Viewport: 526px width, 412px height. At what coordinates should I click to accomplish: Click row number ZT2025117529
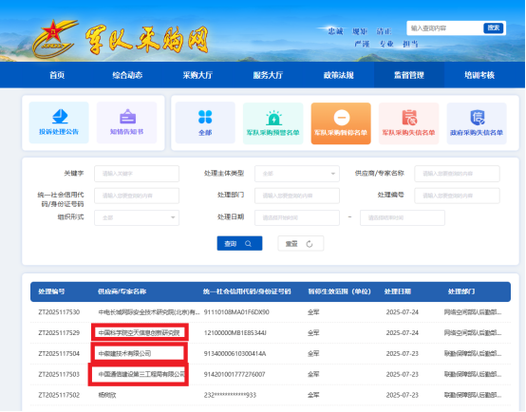tap(59, 333)
